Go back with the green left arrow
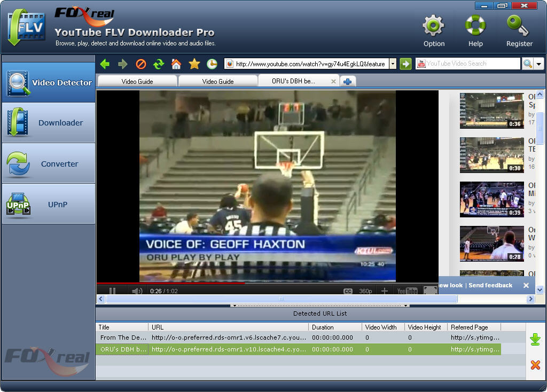 click(x=105, y=64)
